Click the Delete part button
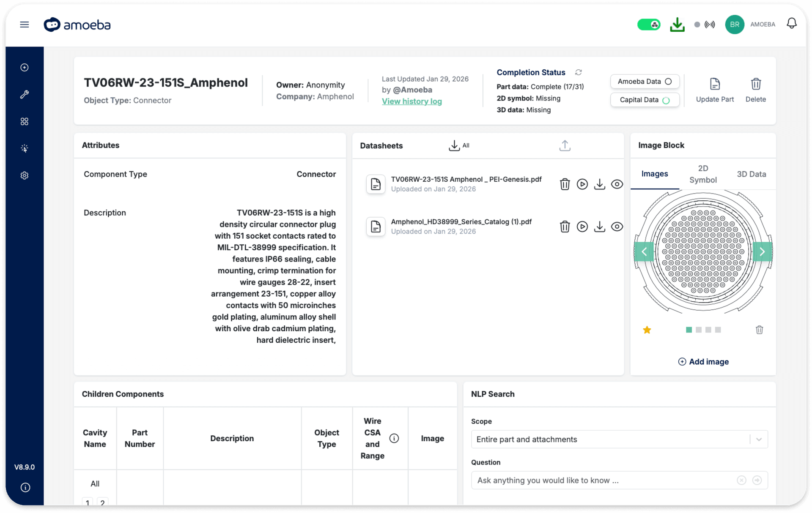The width and height of the screenshot is (812, 513). coord(755,90)
